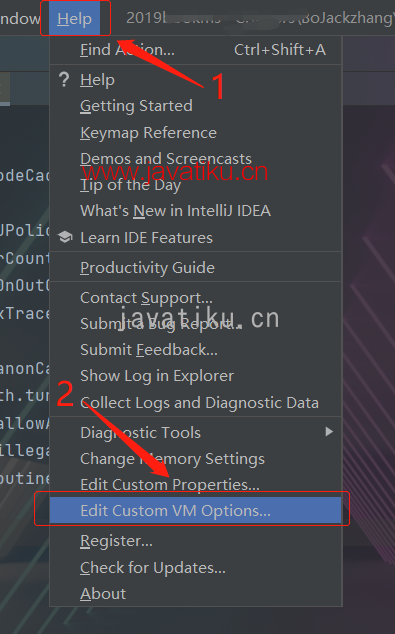395x634 pixels.
Task: Click the graduation cap Learn icon
Action: pyautogui.click(x=65, y=237)
